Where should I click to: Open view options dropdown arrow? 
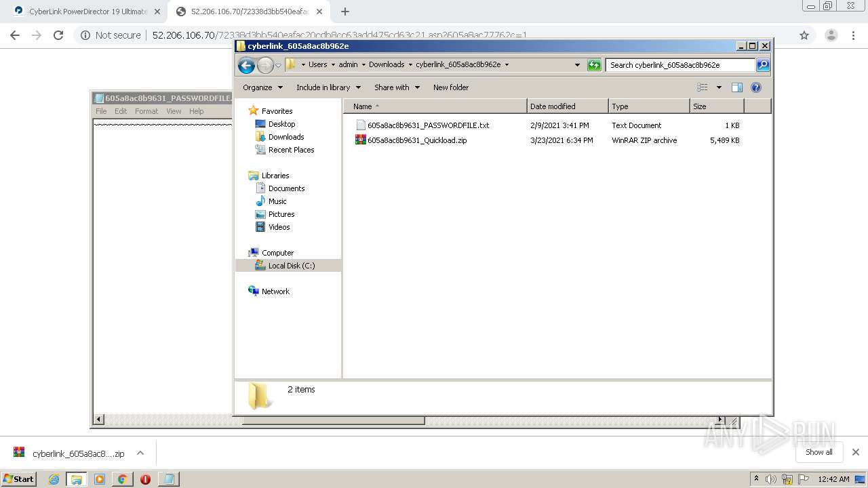pos(719,87)
